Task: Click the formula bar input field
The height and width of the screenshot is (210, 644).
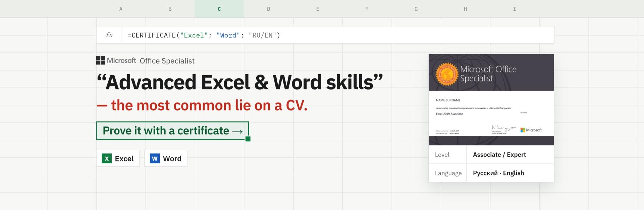Action: [x=337, y=35]
